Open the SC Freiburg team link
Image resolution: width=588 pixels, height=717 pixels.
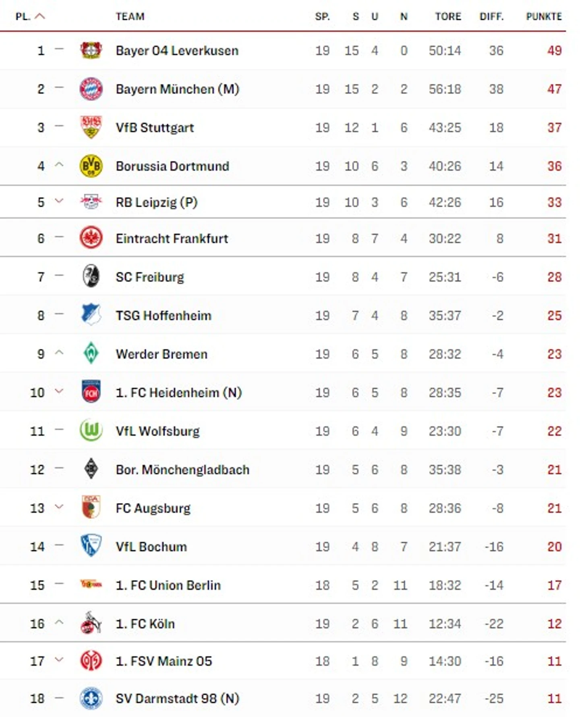point(150,277)
